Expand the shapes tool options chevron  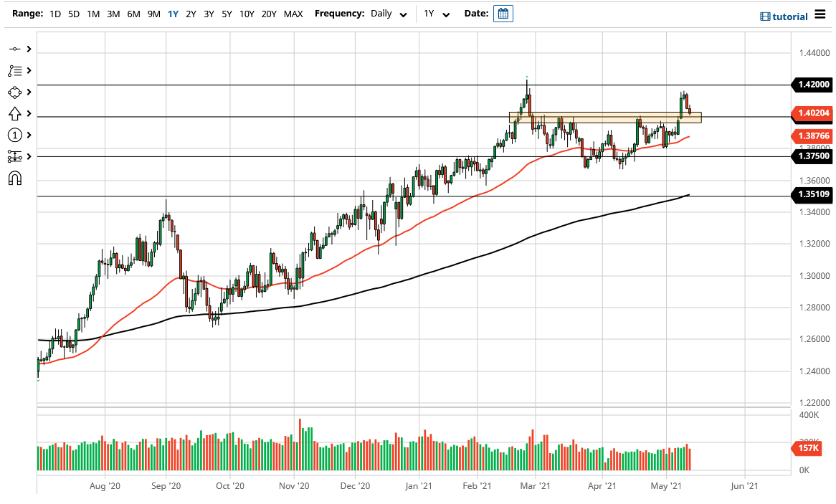(x=29, y=92)
